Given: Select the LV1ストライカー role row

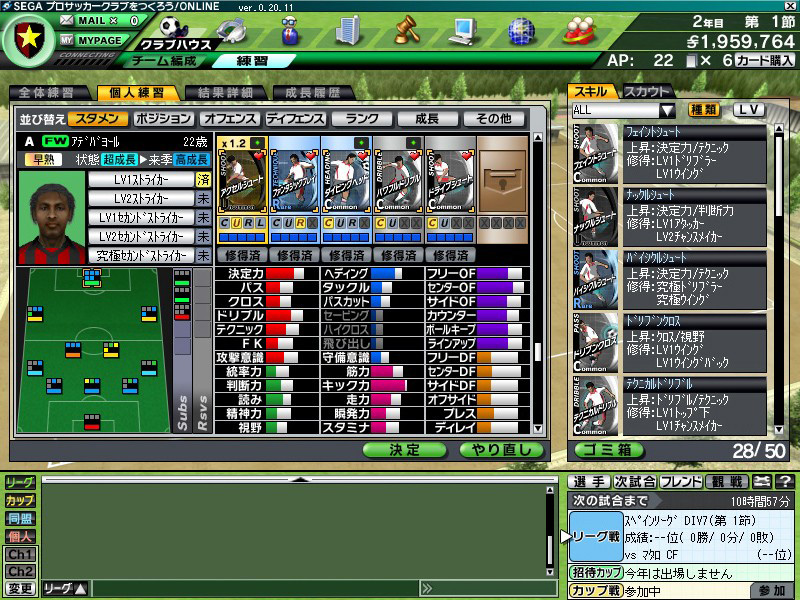Looking at the screenshot, I should point(141,180).
